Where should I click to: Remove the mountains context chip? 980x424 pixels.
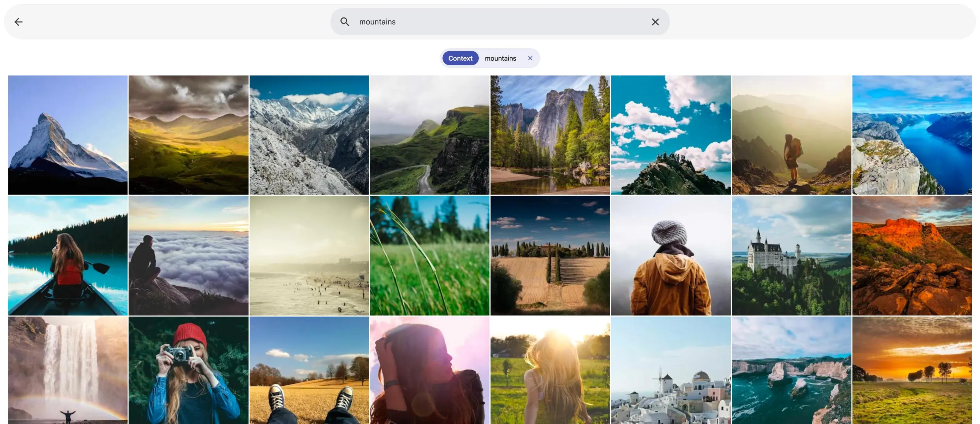pyautogui.click(x=530, y=58)
